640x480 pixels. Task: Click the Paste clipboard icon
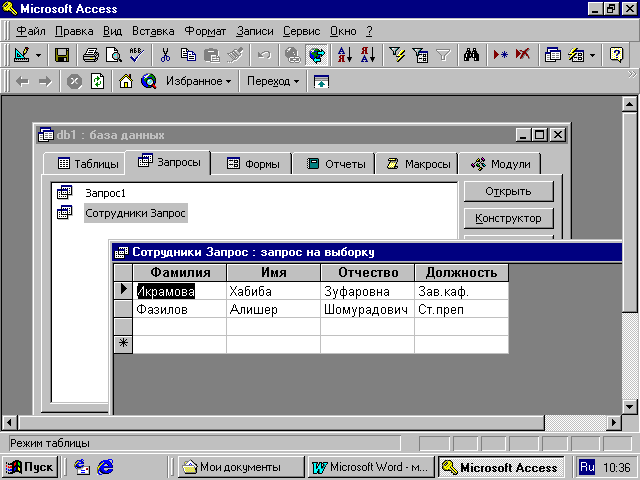click(x=211, y=55)
